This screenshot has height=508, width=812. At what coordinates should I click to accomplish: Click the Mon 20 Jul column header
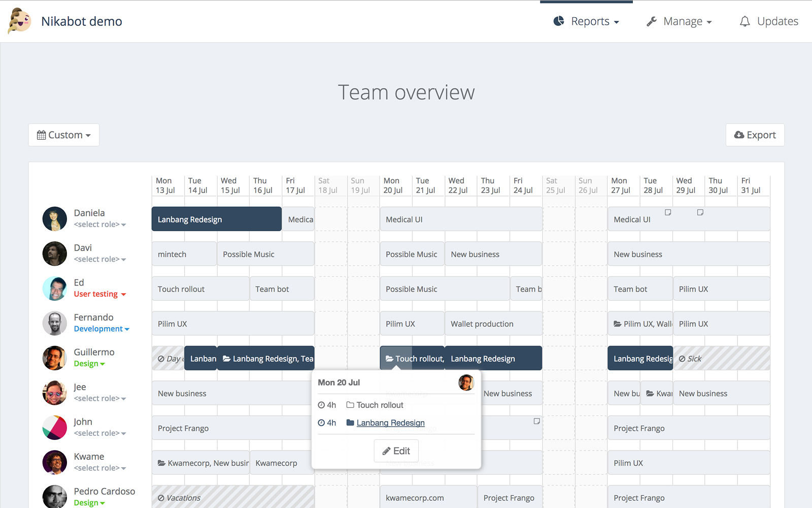[395, 185]
